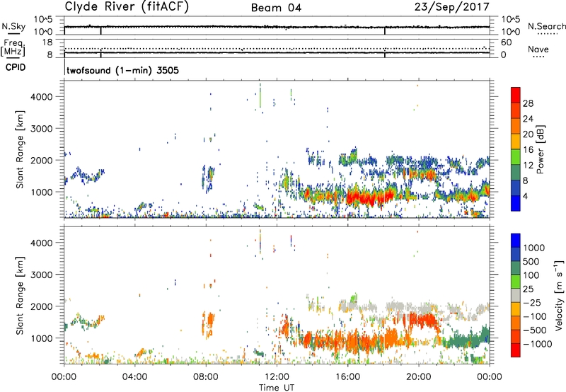566x392 pixels.
Task: Click the '3000' tick on velocity panel
Action: click(42, 275)
